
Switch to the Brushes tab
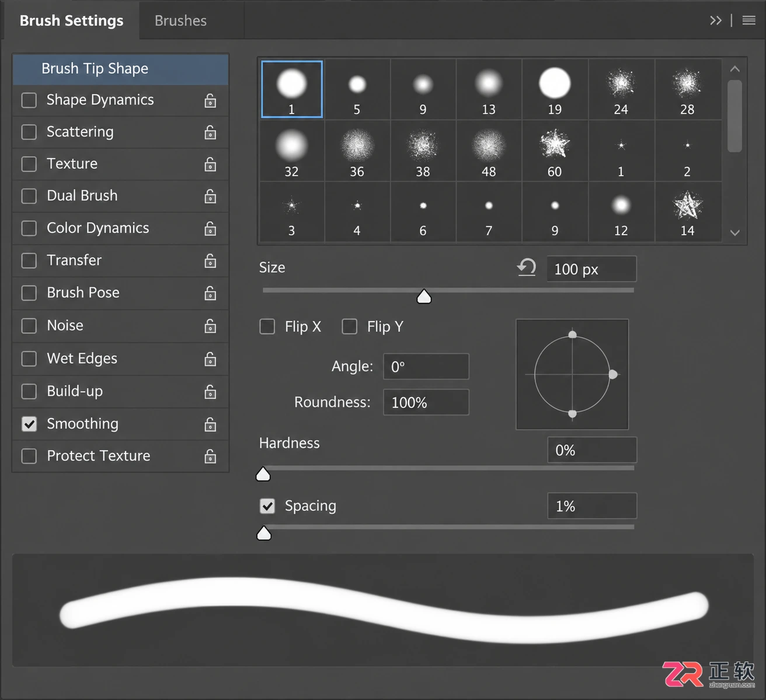pyautogui.click(x=180, y=20)
